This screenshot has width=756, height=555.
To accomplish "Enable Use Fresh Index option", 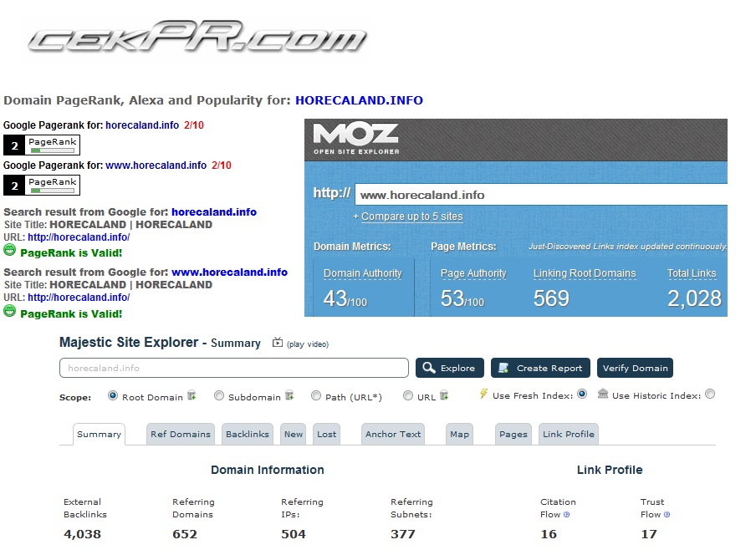I will (x=582, y=394).
